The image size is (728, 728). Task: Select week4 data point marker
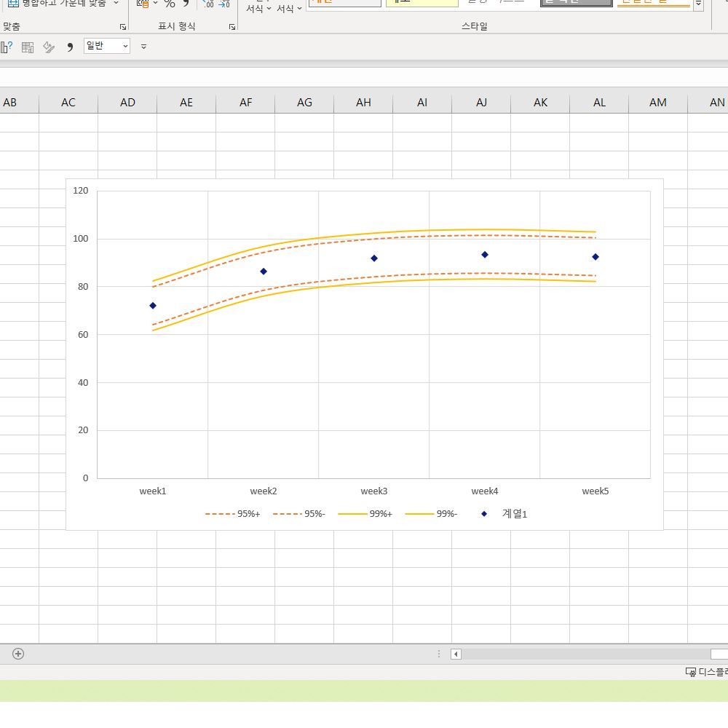485,254
